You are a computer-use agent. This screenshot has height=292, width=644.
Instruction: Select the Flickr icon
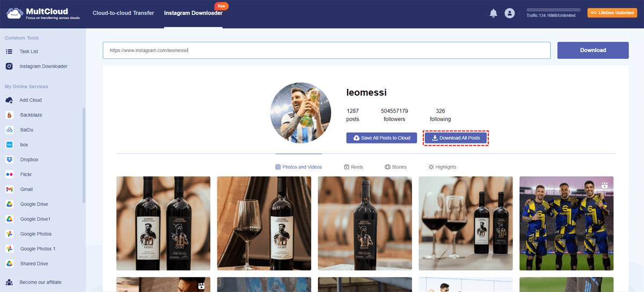9,175
